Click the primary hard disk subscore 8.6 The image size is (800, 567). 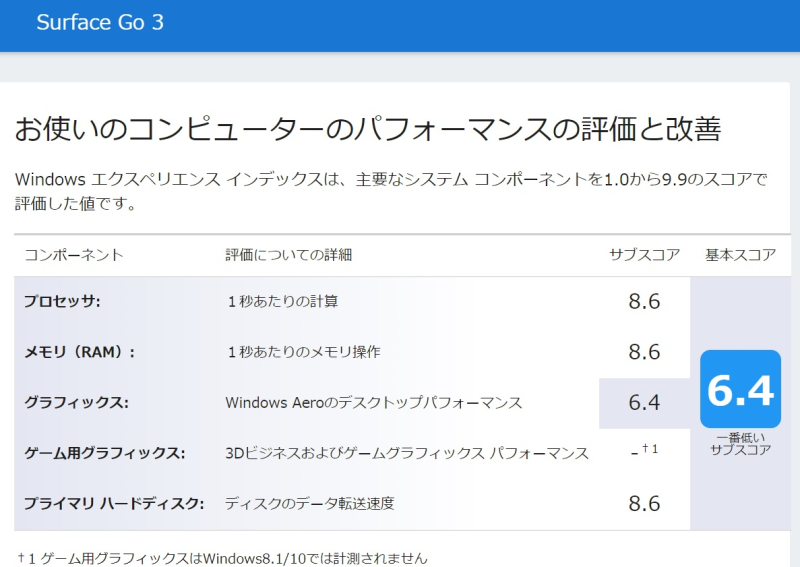(x=644, y=504)
